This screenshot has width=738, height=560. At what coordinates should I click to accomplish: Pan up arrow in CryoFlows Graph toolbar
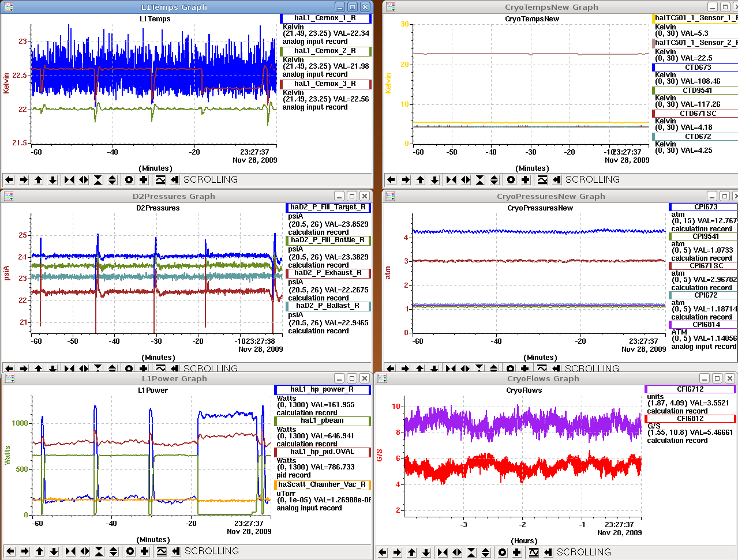(411, 553)
